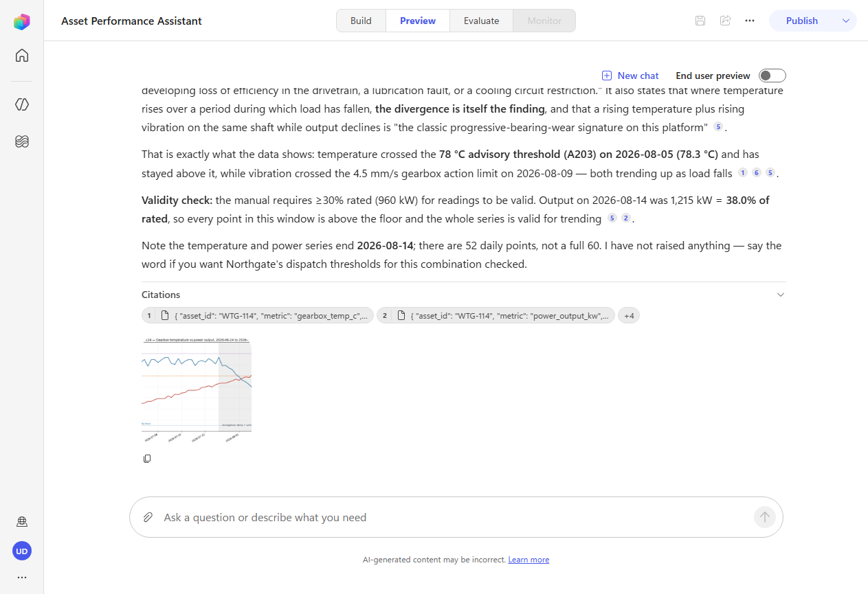Image resolution: width=868 pixels, height=594 pixels.
Task: Select the Preview tab
Action: [418, 21]
